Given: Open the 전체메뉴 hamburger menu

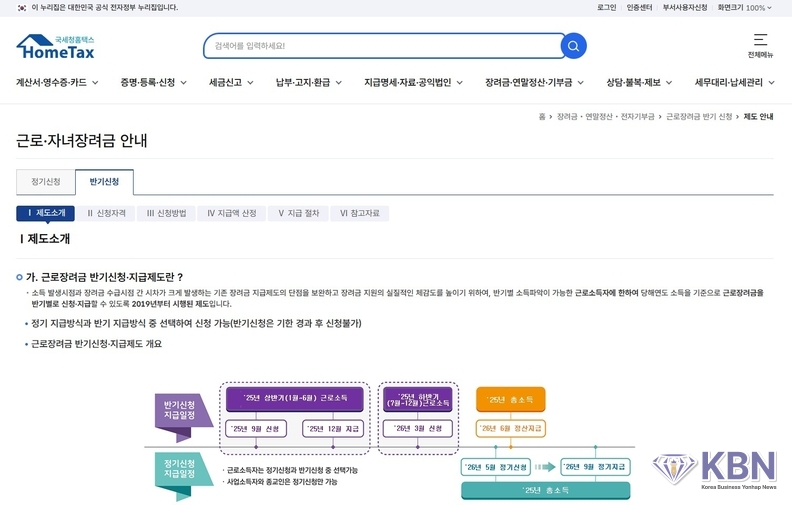Looking at the screenshot, I should (761, 46).
